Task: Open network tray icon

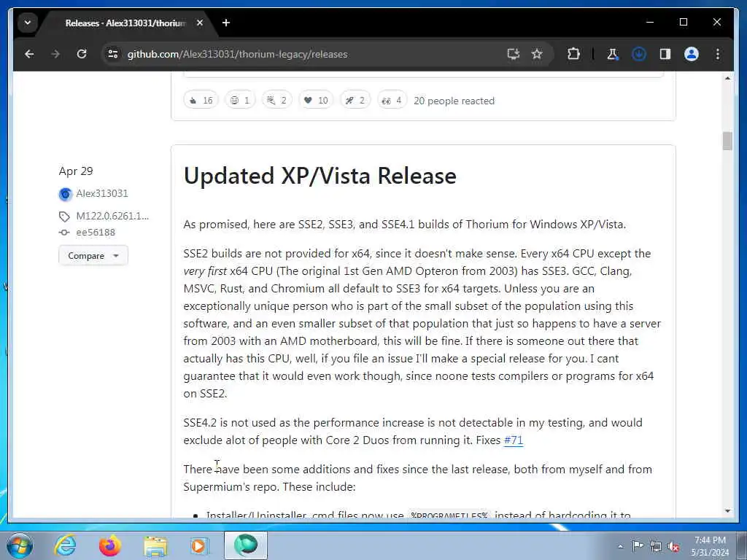Action: 656,547
